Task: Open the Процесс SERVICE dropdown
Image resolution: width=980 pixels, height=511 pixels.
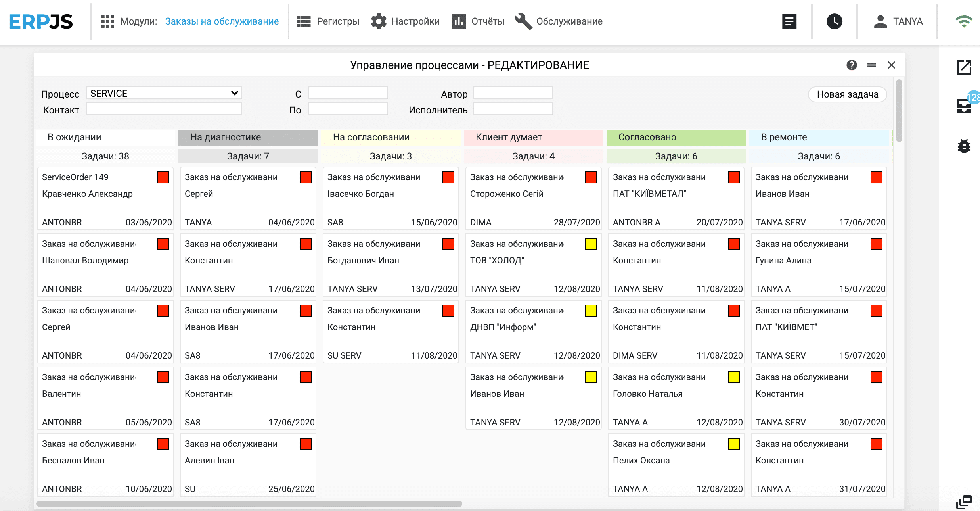Action: [164, 93]
